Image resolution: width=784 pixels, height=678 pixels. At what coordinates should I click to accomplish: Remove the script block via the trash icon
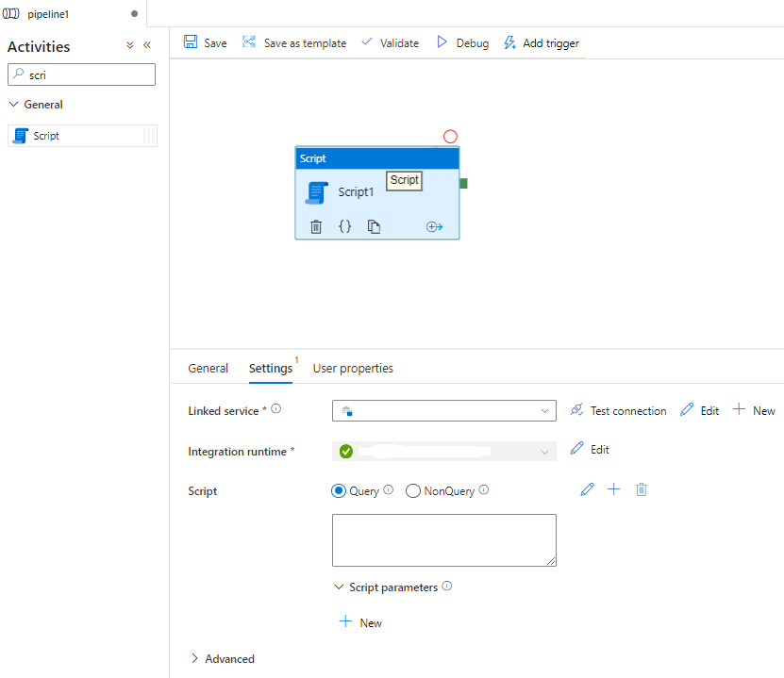pos(641,489)
